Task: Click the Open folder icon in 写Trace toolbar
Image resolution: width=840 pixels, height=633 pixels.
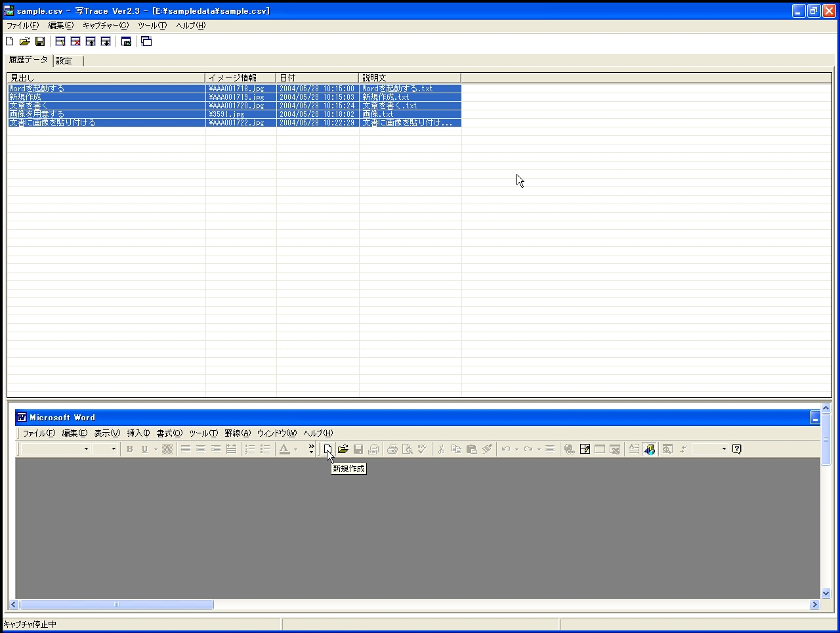Action: click(25, 41)
